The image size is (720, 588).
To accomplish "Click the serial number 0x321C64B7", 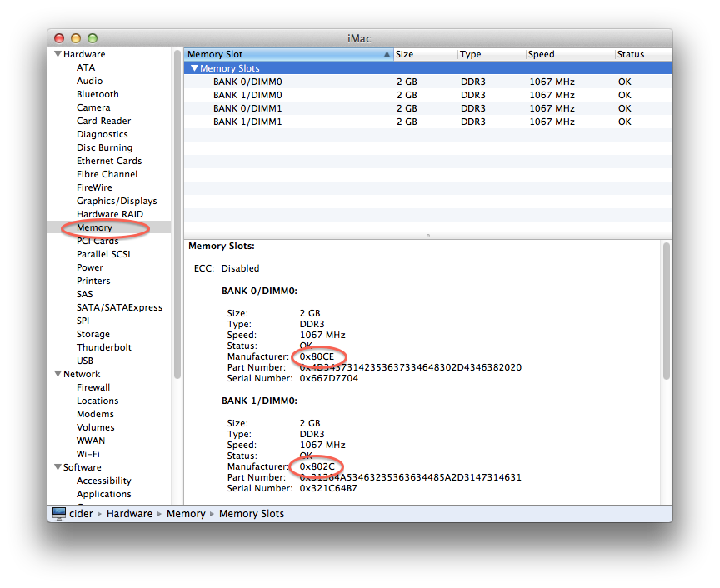I will [x=328, y=488].
